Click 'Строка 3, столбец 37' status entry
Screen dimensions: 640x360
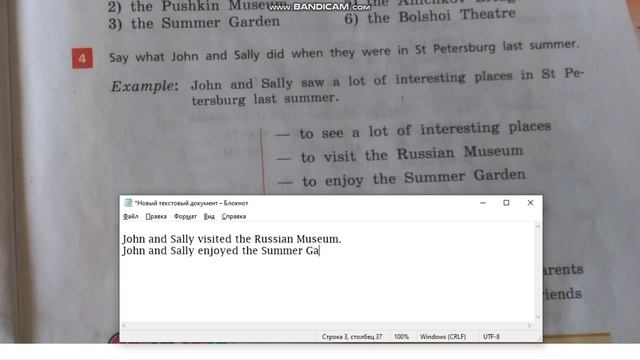coord(352,337)
